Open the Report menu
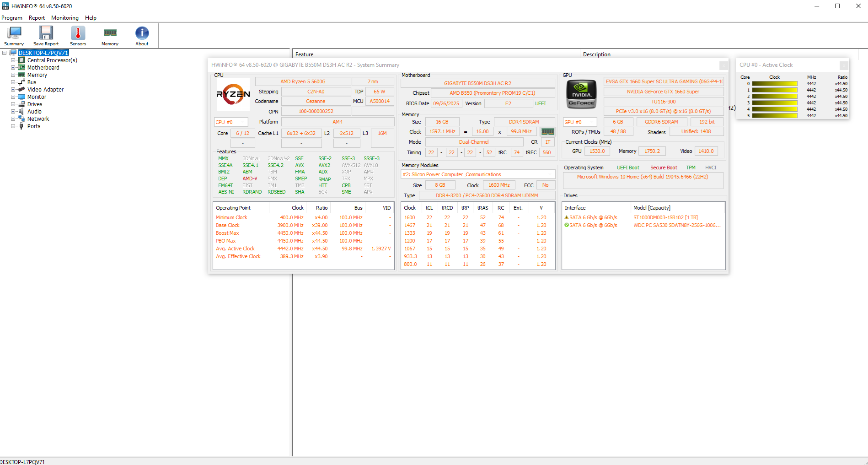Viewport: 868px width, 465px height. [37, 18]
